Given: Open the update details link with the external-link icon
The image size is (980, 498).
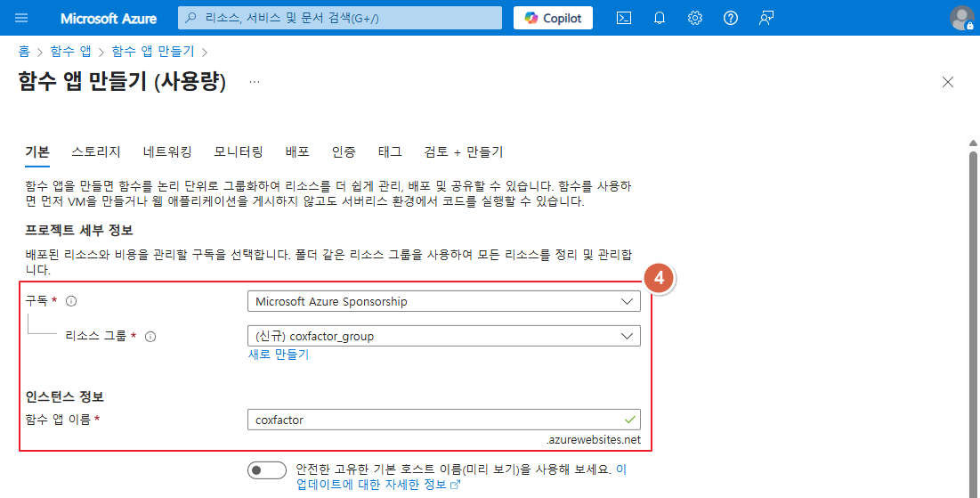Looking at the screenshot, I should [x=378, y=485].
